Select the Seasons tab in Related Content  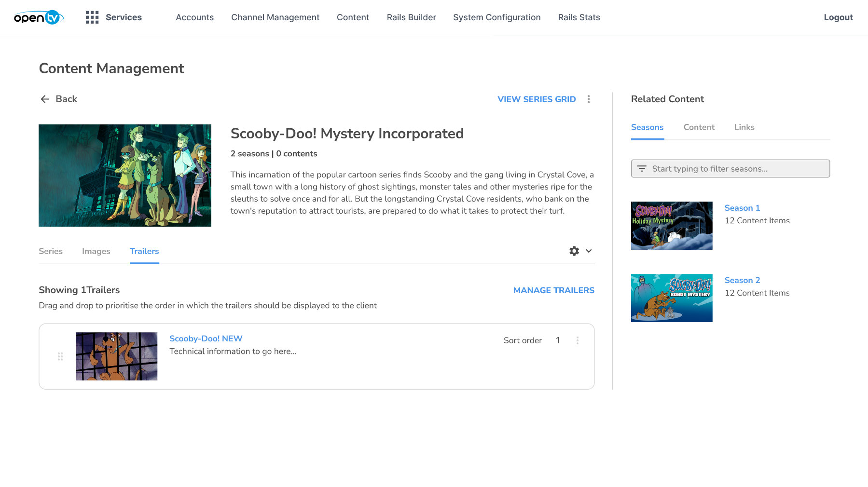click(647, 127)
